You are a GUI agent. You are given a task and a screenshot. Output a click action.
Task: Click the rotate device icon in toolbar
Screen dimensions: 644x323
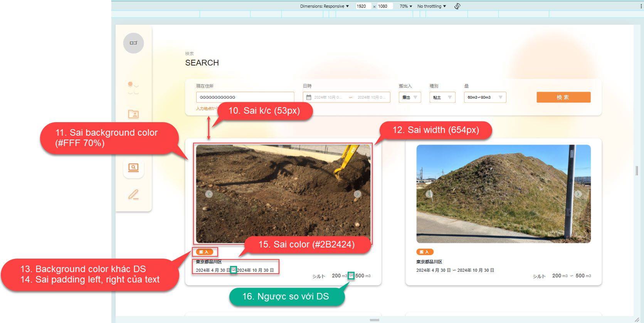pos(457,6)
